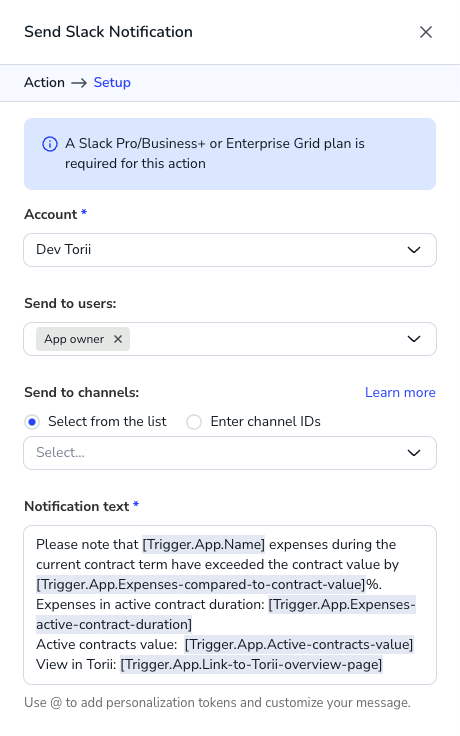Click into the Notification text box

pos(230,605)
